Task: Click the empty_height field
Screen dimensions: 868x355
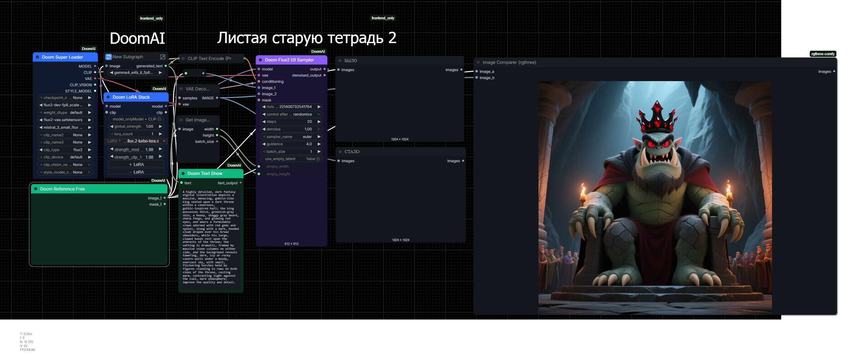Action: click(292, 174)
